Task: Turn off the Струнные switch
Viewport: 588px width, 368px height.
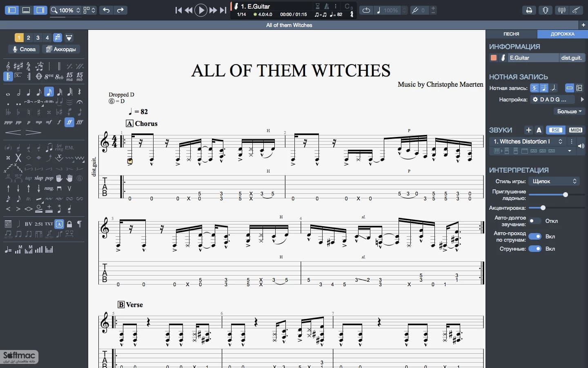Action: click(x=535, y=249)
